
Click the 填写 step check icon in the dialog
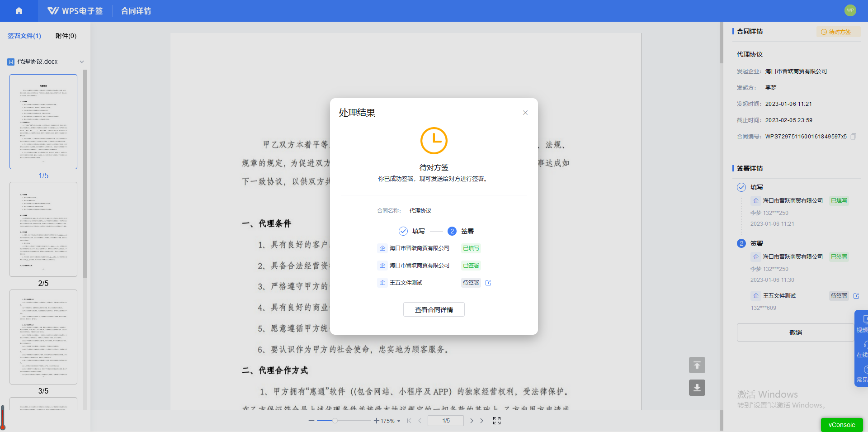tap(403, 231)
